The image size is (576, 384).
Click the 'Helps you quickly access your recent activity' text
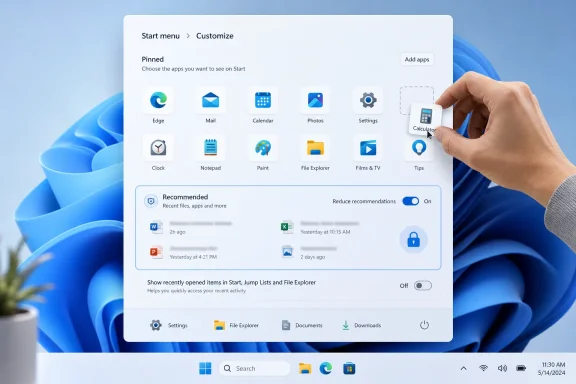tap(197, 291)
